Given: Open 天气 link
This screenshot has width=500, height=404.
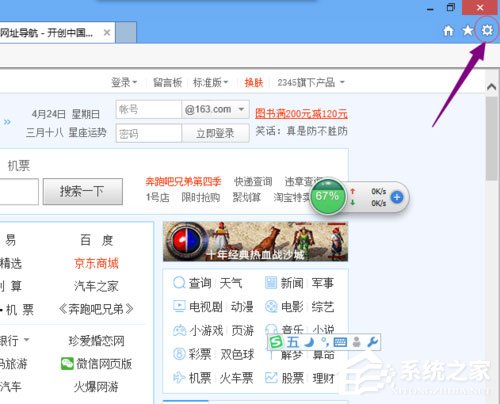Looking at the screenshot, I should (230, 283).
